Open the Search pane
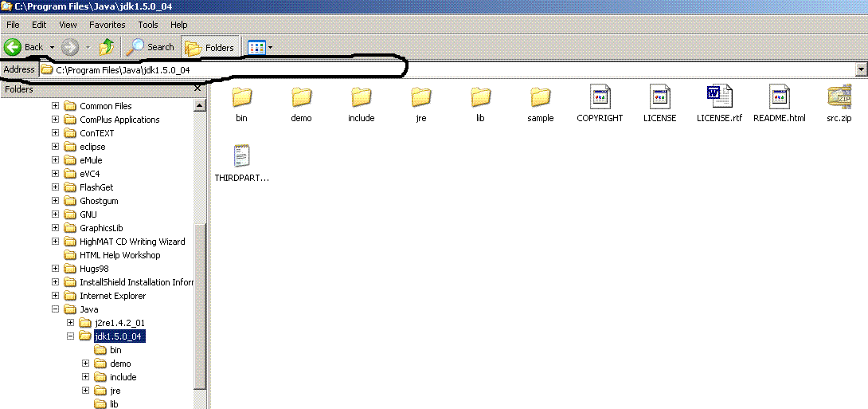 click(x=150, y=47)
